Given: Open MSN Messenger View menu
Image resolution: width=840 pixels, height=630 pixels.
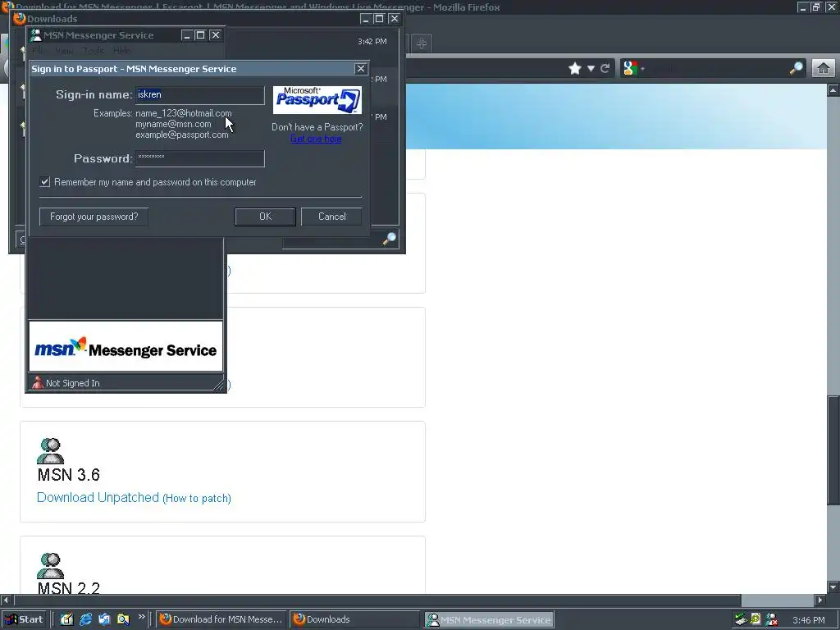Looking at the screenshot, I should click(64, 50).
